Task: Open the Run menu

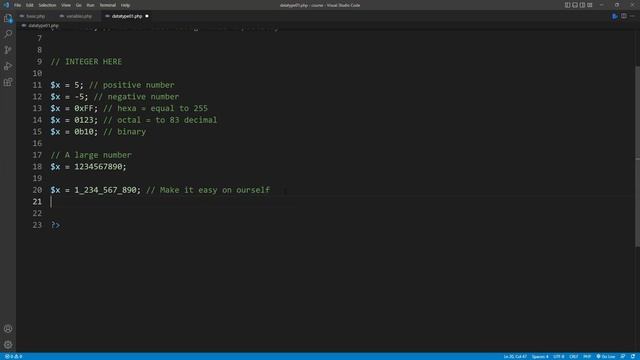Action: [91, 5]
